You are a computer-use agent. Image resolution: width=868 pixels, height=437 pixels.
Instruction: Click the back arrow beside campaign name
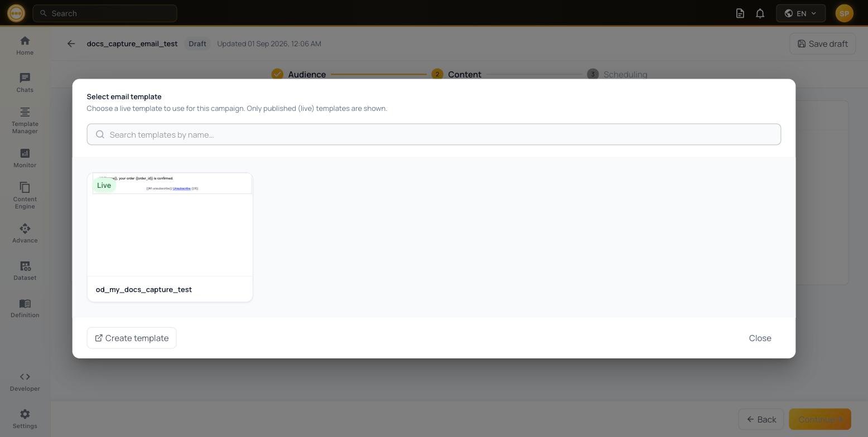71,43
